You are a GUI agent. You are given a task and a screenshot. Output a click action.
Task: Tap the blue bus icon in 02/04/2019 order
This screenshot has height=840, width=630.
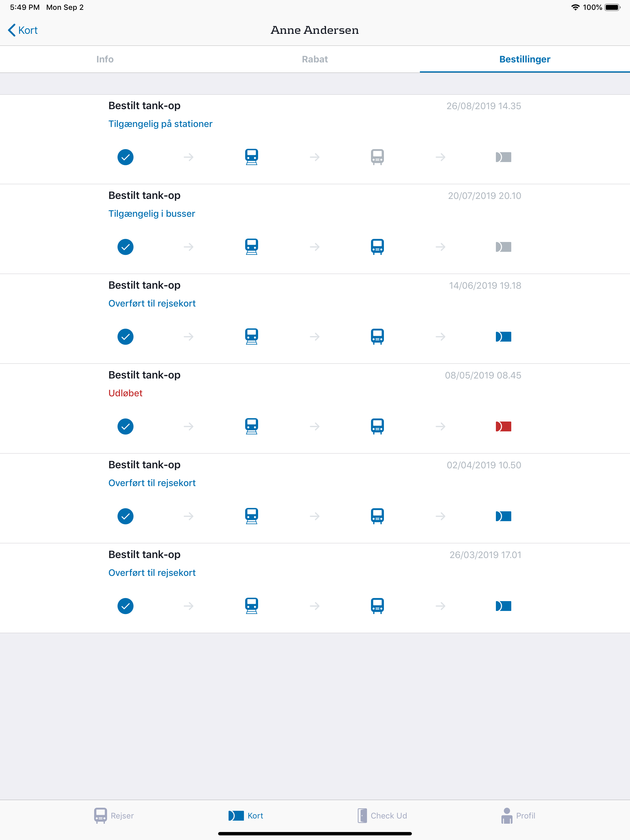(x=377, y=516)
